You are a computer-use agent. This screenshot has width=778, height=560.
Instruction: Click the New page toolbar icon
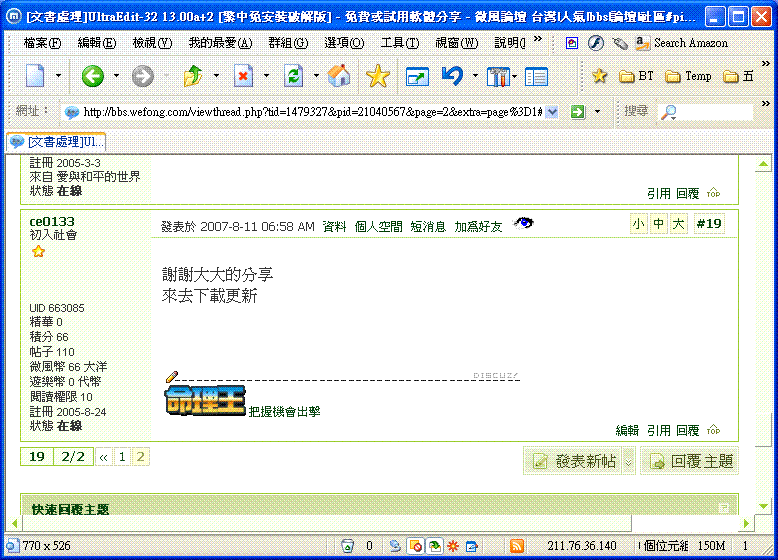pos(35,76)
